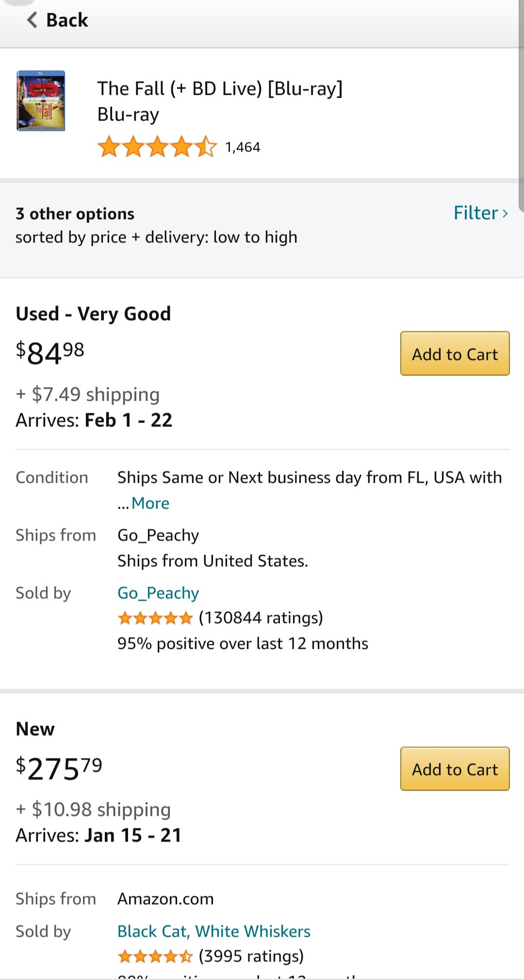Click the 3 other options heading
This screenshot has width=524, height=980.
[75, 214]
